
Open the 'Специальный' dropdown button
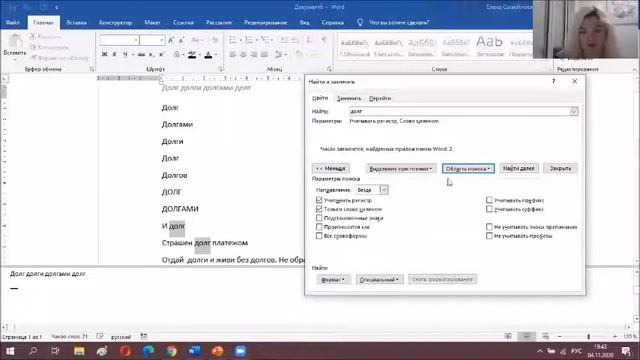tap(380, 280)
